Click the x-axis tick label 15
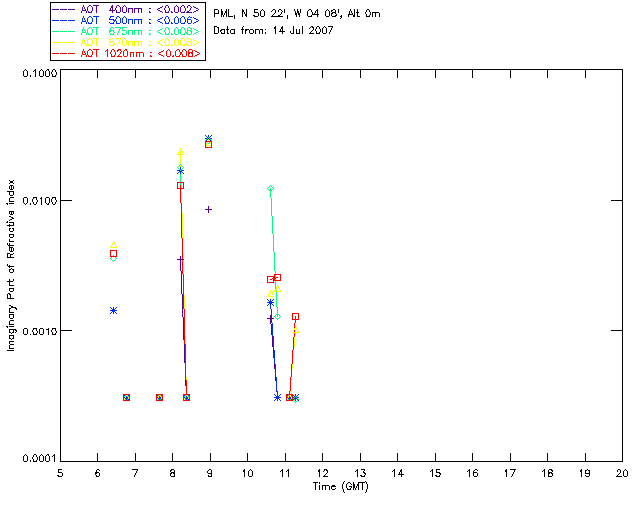Screen dimensions: 640x512 click(435, 473)
